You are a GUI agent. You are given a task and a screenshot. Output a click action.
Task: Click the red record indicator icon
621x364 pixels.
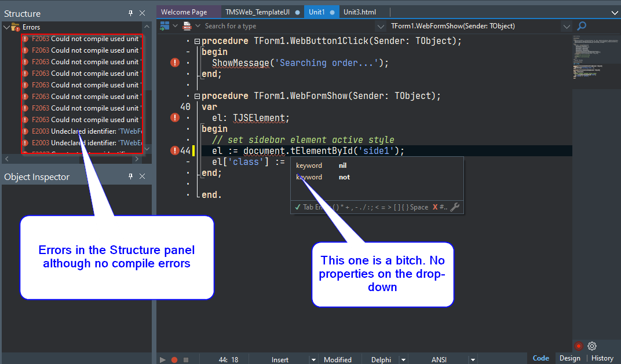pos(579,346)
